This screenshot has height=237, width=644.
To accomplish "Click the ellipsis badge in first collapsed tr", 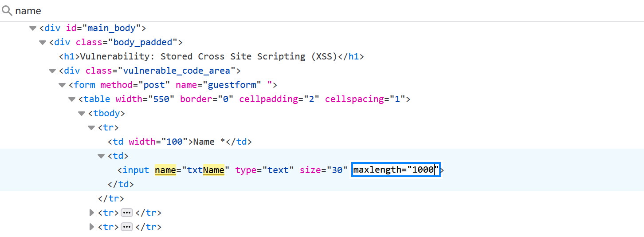I will pyautogui.click(x=127, y=213).
